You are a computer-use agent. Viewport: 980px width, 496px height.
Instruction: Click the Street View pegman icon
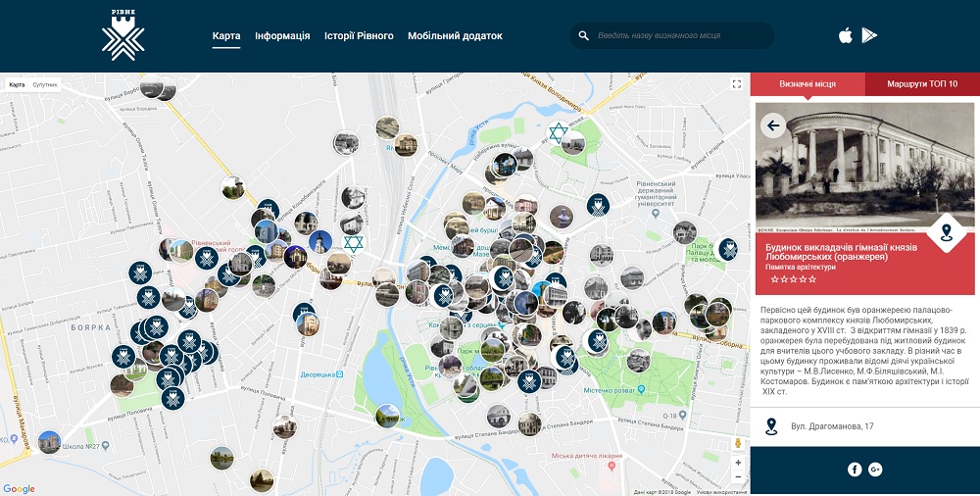pyautogui.click(x=737, y=443)
